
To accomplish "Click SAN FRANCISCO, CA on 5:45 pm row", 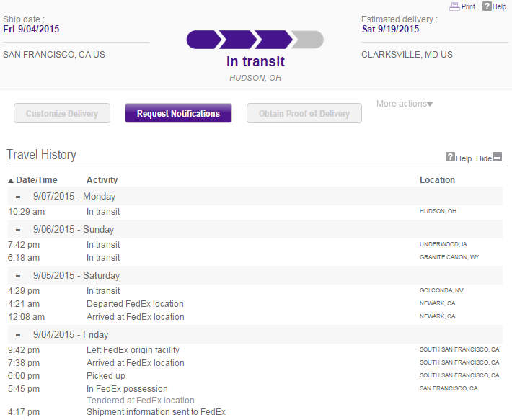I will click(449, 388).
